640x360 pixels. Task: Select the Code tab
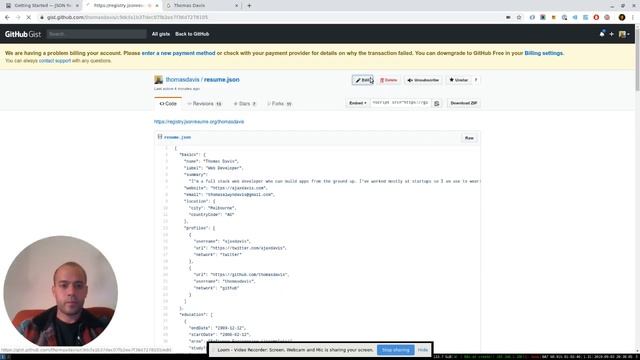click(x=168, y=104)
